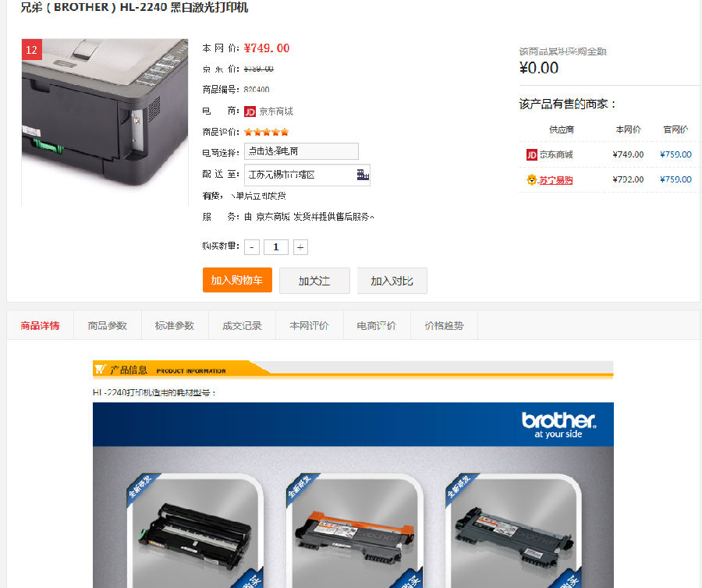The width and height of the screenshot is (702, 588).
Task: Click the JD icon in supplier table
Action: coord(531,155)
